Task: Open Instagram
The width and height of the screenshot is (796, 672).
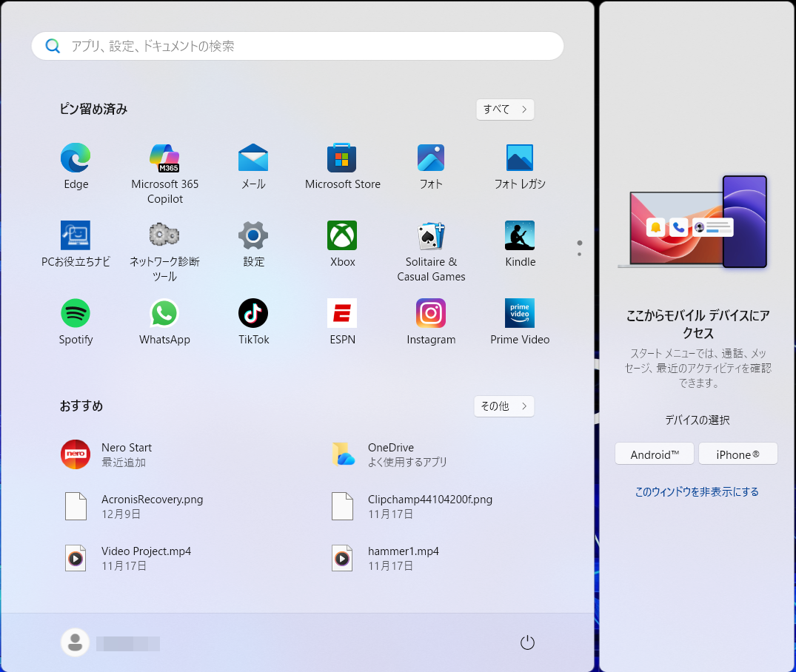Action: point(431,322)
